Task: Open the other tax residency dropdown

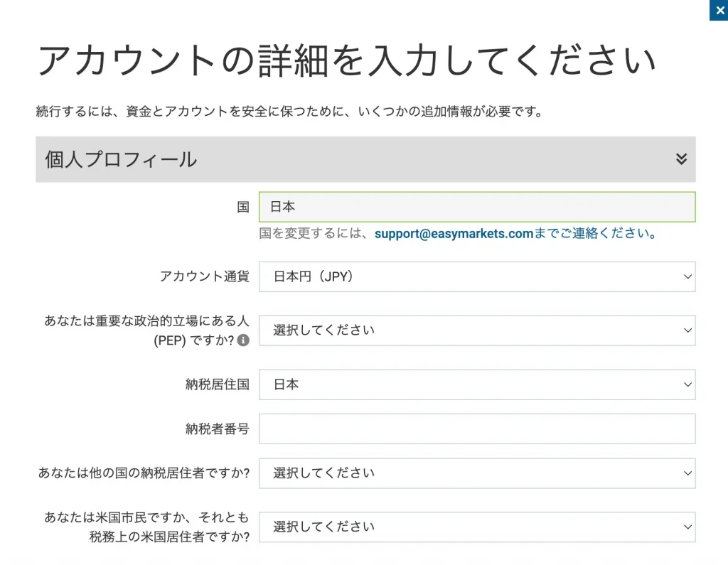Action: 477,473
